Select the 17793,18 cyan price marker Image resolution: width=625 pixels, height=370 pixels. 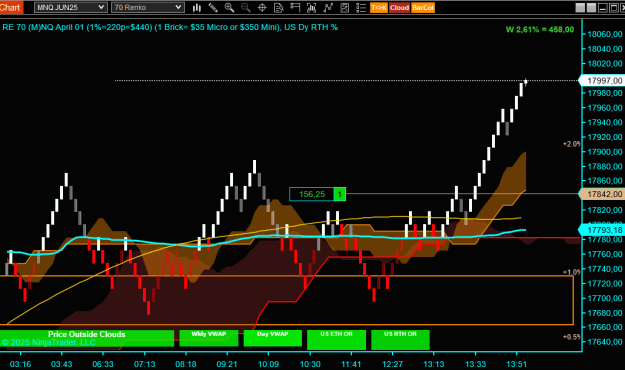point(601,230)
